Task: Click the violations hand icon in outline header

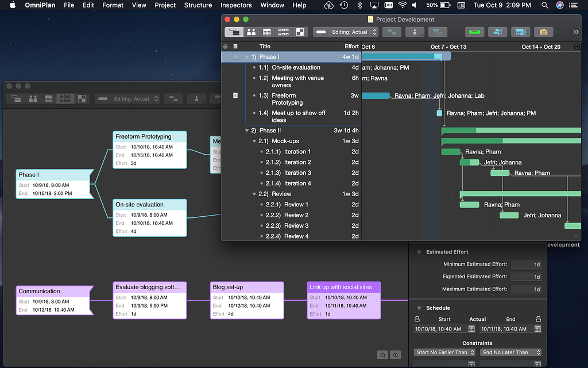Action: (x=225, y=46)
